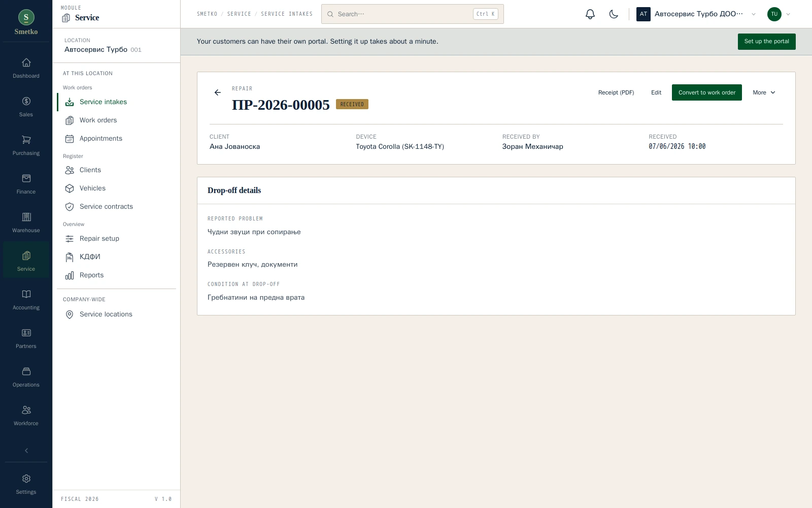Open Settings gear in sidebar

pos(26,484)
